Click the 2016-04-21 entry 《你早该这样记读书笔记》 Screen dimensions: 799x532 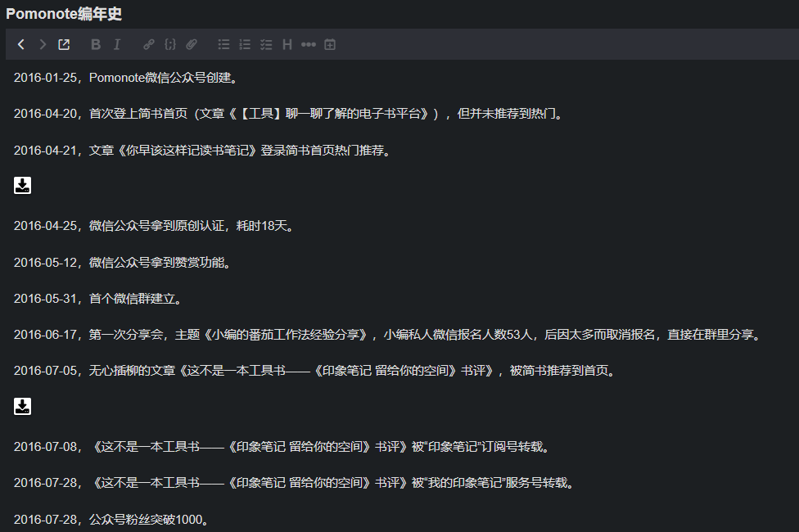(x=201, y=151)
